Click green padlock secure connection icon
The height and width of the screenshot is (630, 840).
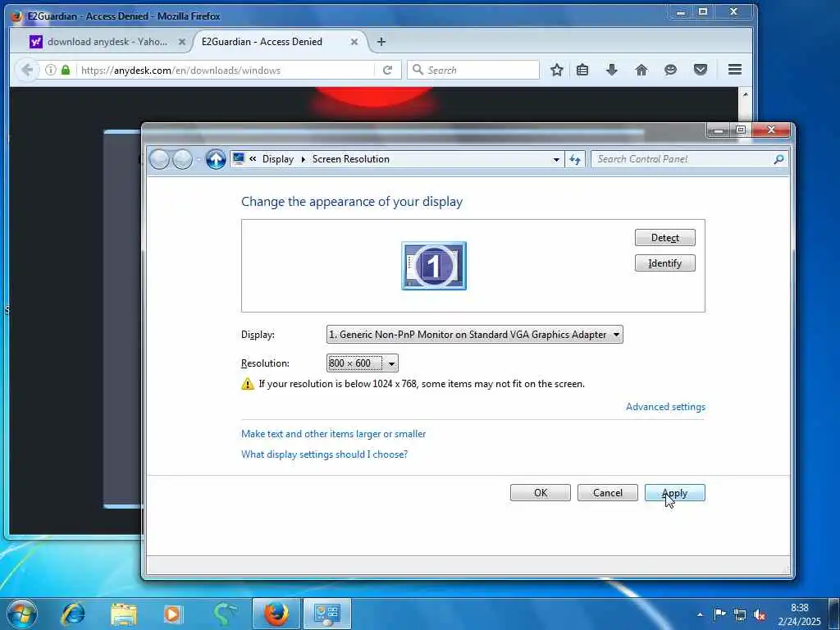[66, 70]
